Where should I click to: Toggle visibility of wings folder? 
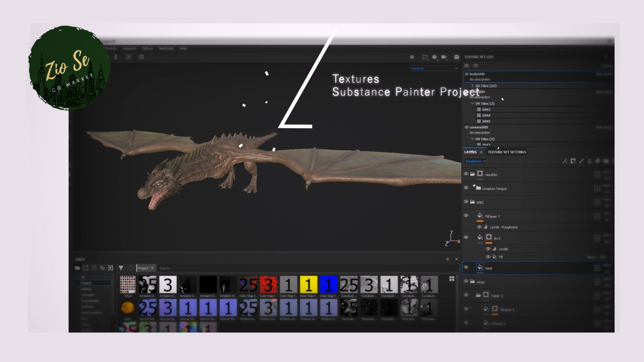[x=466, y=281]
